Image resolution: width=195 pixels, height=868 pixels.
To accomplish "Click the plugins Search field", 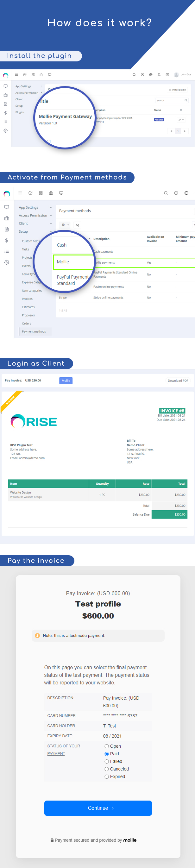I will [x=172, y=100].
